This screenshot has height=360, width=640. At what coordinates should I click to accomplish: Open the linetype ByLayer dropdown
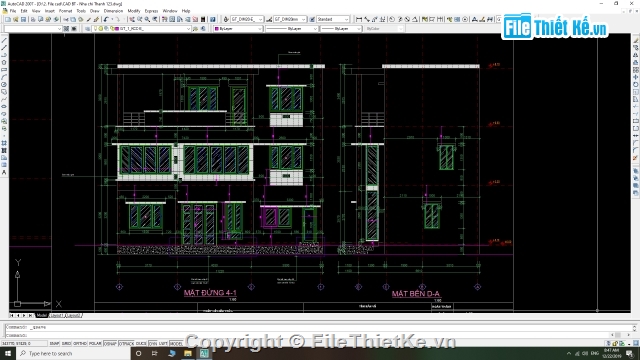pyautogui.click(x=292, y=29)
